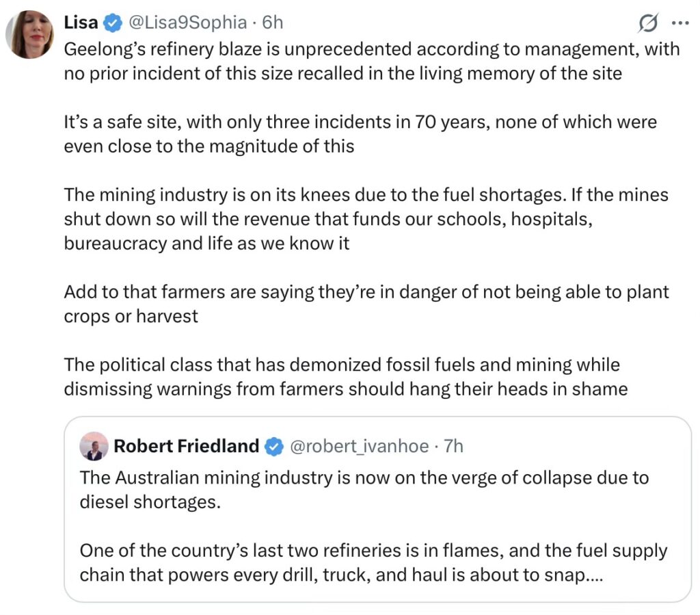Open Robert Friedland's profile avatar

tap(94, 446)
